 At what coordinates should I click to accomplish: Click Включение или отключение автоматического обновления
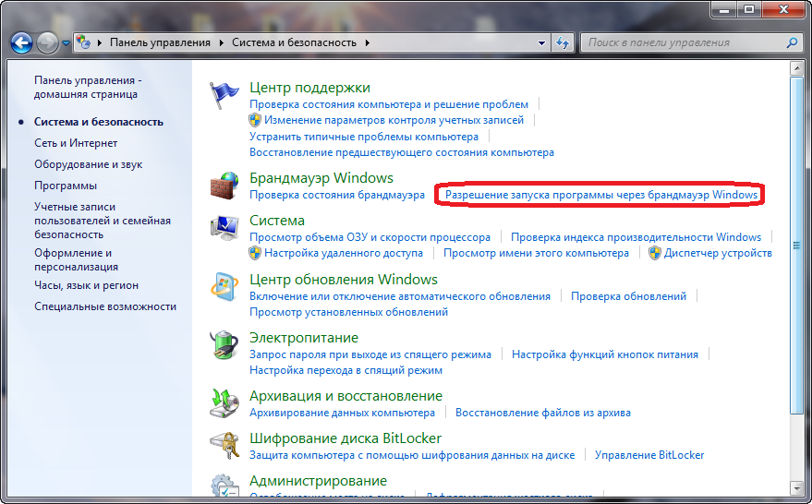(x=400, y=296)
